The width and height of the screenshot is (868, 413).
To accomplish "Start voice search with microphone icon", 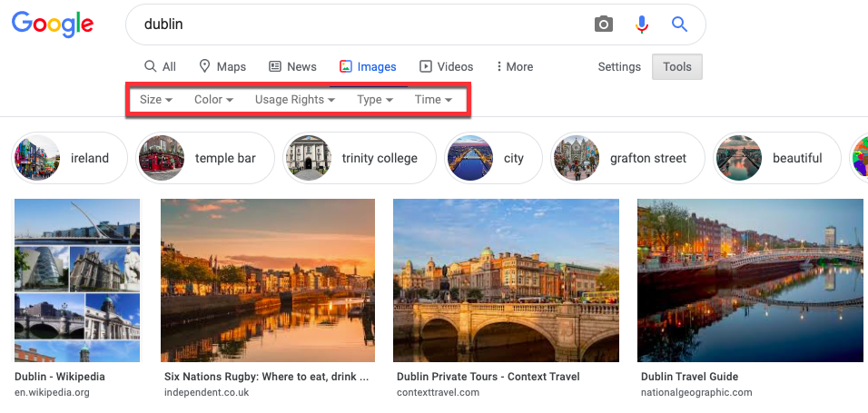I will point(642,25).
